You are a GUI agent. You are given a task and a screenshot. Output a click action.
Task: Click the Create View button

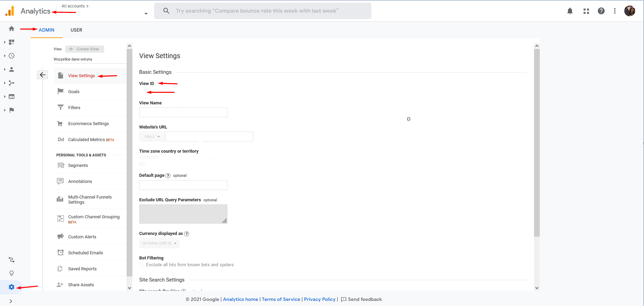pyautogui.click(x=85, y=49)
